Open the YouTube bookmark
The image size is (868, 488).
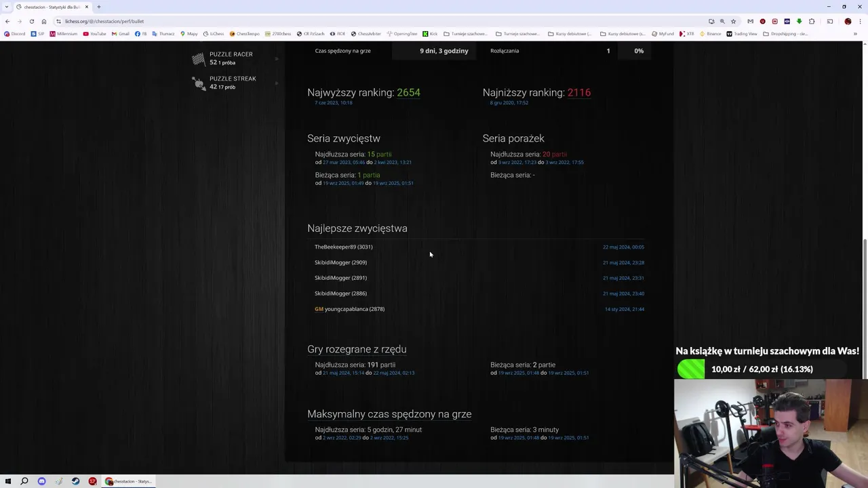click(94, 34)
